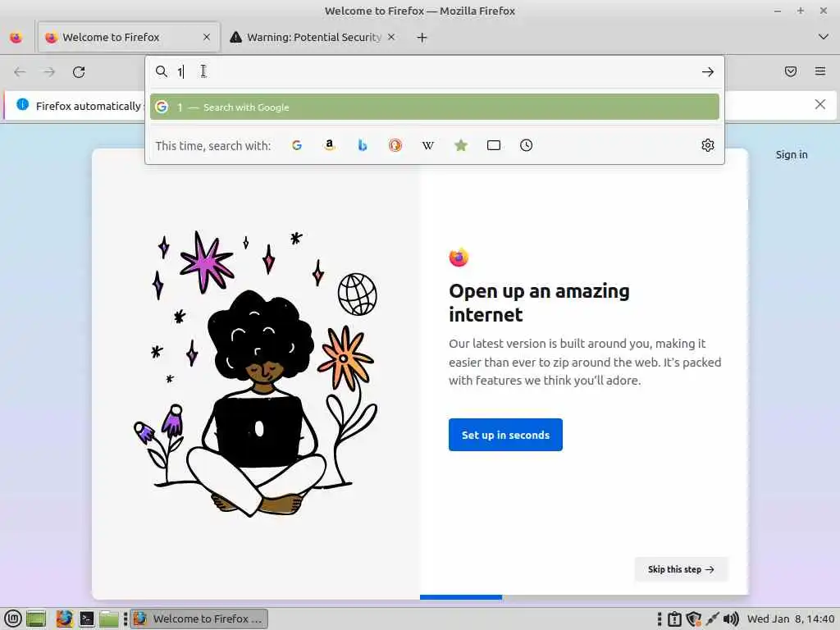Image resolution: width=840 pixels, height=630 pixels.
Task: Search this time with Amazon icon
Action: [330, 145]
